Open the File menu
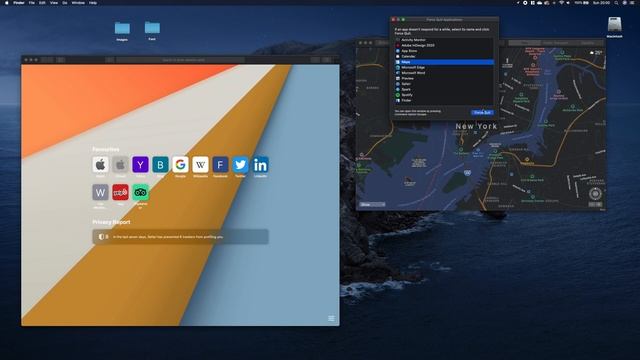 point(31,3)
